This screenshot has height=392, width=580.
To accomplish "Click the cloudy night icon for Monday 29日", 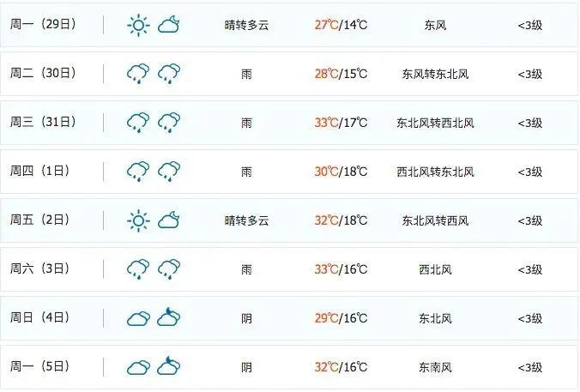I will click(x=169, y=25).
